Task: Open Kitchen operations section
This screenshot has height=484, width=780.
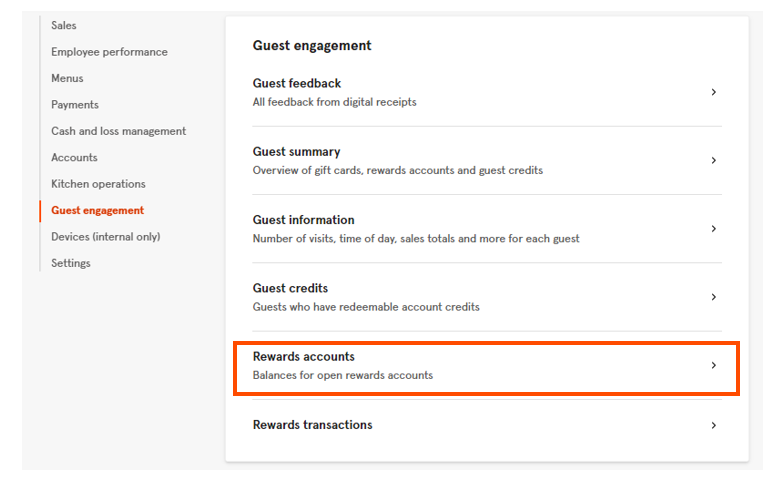Action: [x=98, y=184]
